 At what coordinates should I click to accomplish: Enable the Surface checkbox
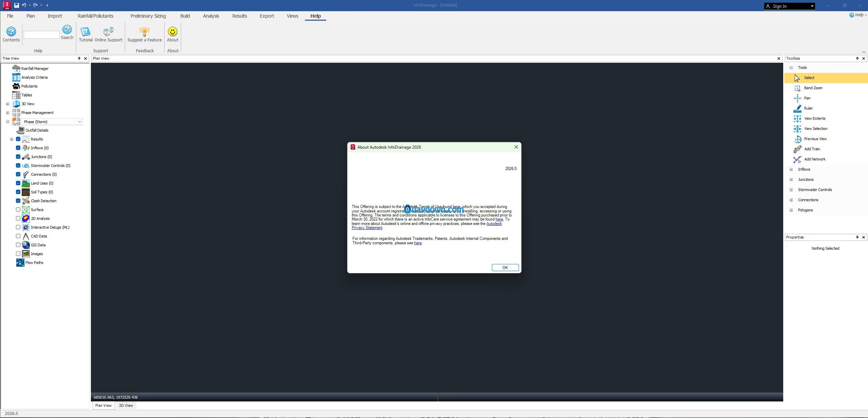18,210
